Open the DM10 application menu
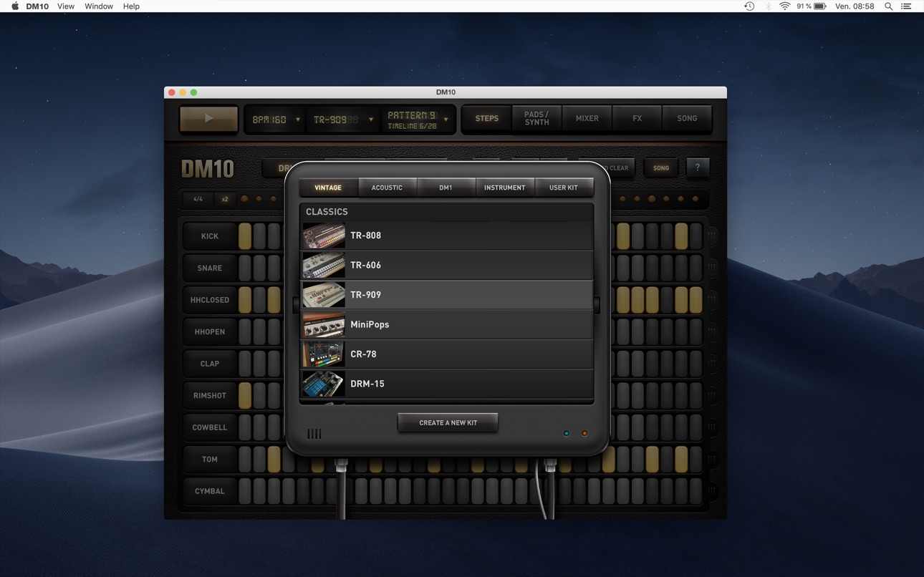Screen dimensions: 924x577 click(x=37, y=6)
